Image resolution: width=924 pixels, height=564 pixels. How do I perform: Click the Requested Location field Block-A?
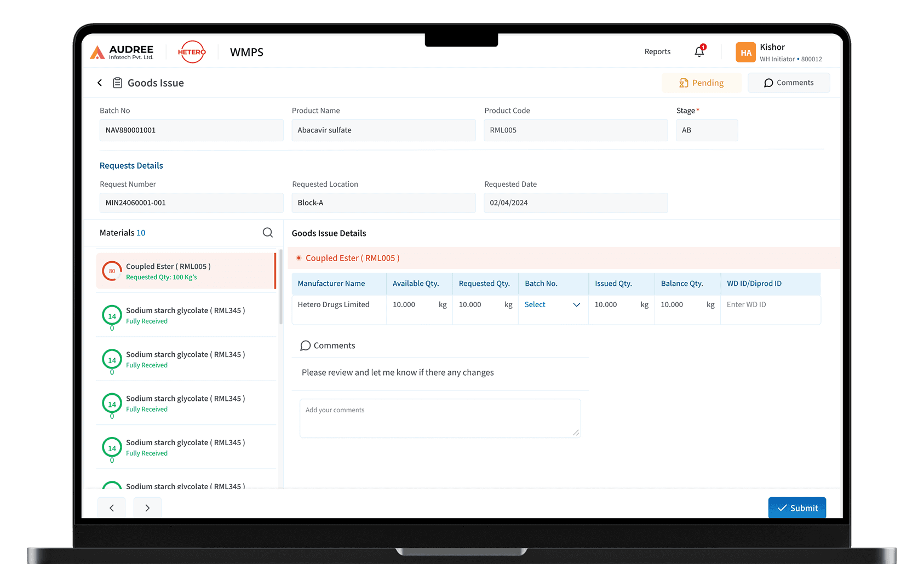tap(383, 203)
